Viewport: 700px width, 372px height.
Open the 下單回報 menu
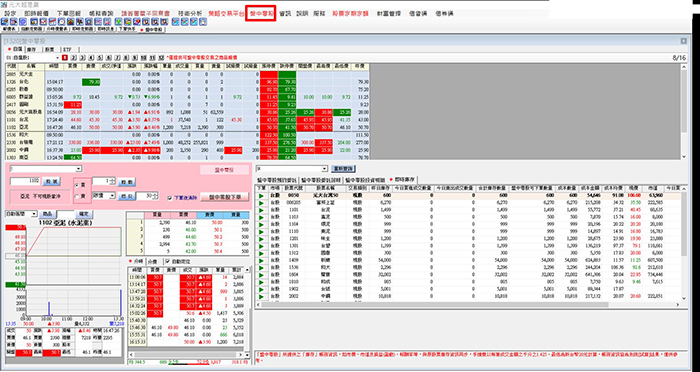[x=69, y=14]
